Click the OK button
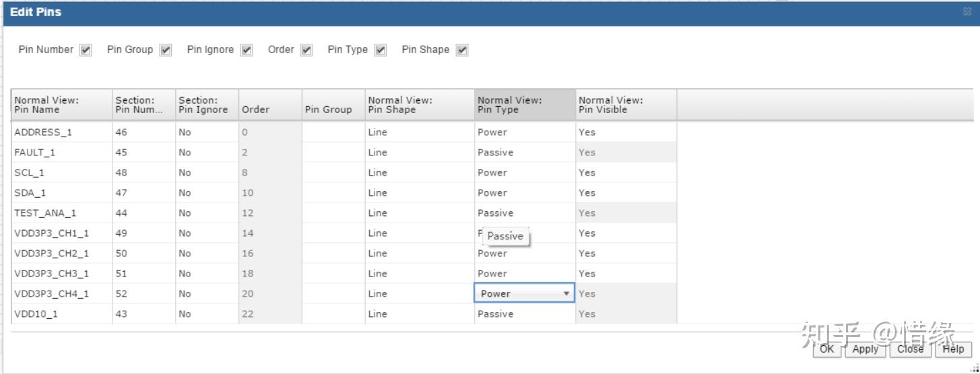The height and width of the screenshot is (374, 980). click(826, 349)
